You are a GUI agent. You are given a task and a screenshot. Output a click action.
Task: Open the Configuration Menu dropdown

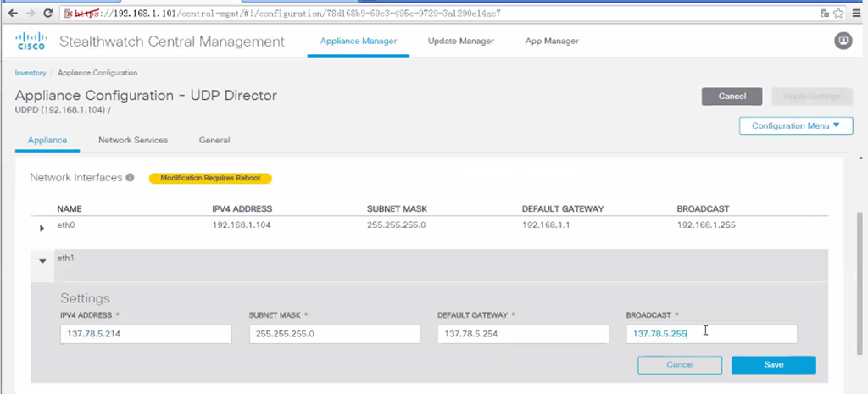(x=796, y=125)
